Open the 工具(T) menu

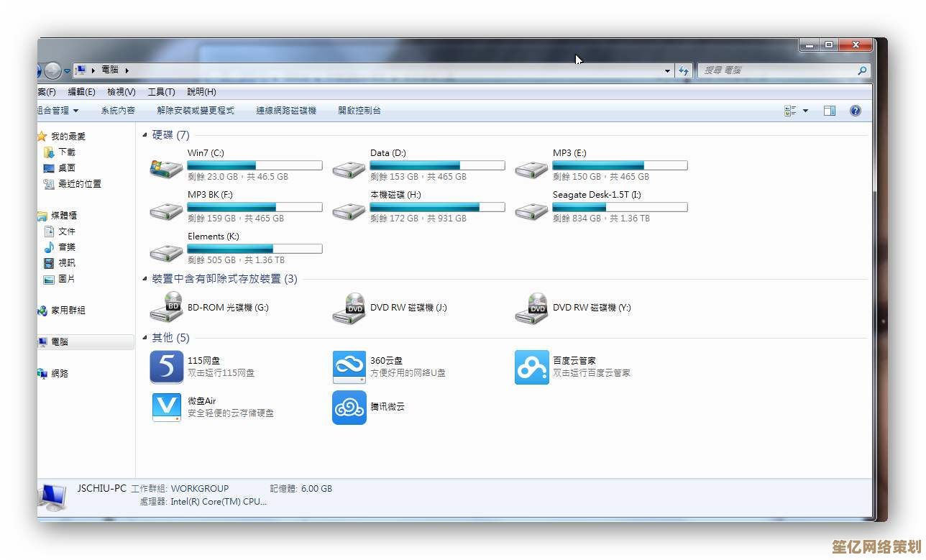161,92
